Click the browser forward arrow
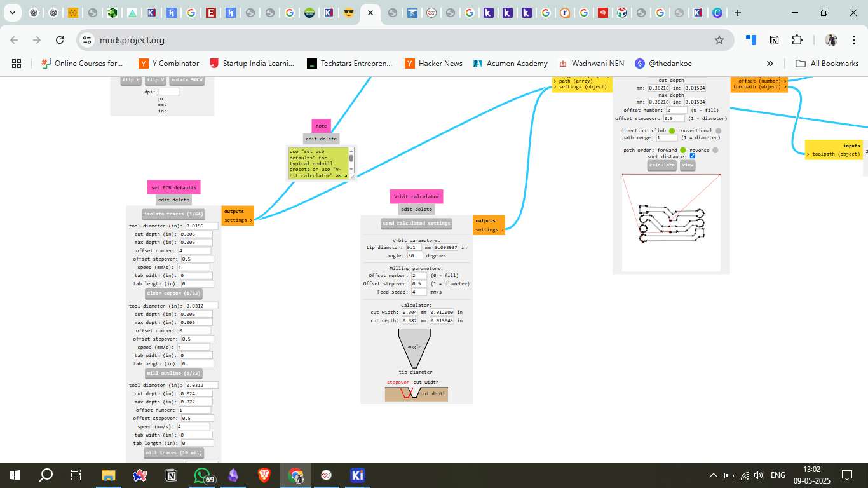Image resolution: width=868 pixels, height=488 pixels. (37, 40)
